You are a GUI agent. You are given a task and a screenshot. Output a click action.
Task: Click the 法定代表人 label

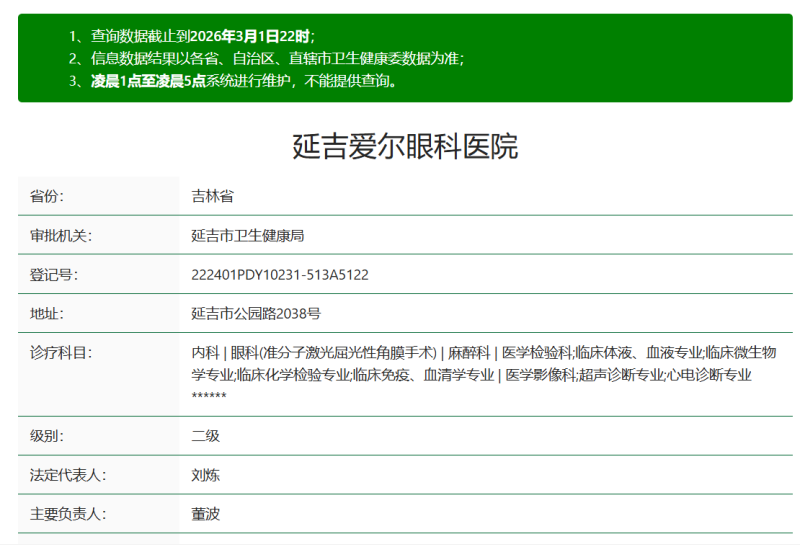pos(68,475)
